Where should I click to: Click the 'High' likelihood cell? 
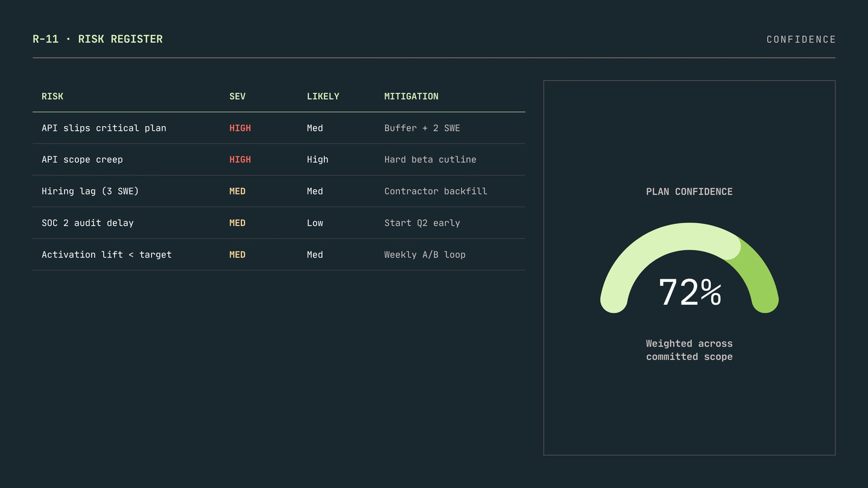pyautogui.click(x=317, y=159)
